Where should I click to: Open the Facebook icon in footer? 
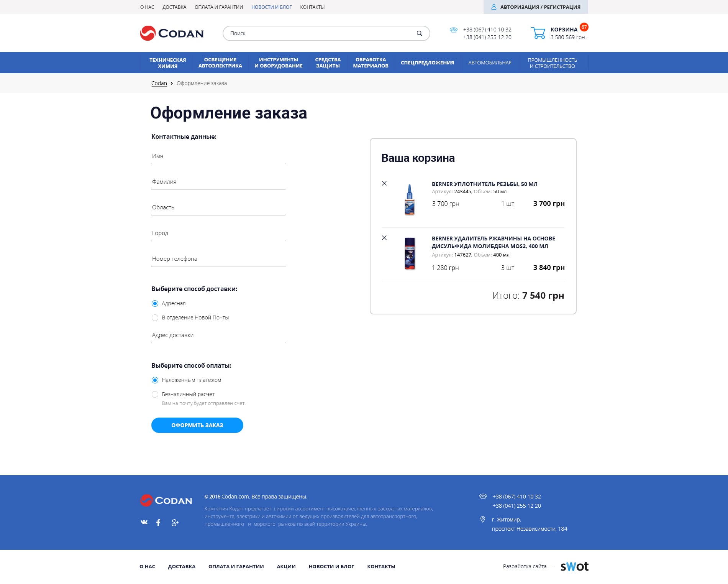point(158,523)
